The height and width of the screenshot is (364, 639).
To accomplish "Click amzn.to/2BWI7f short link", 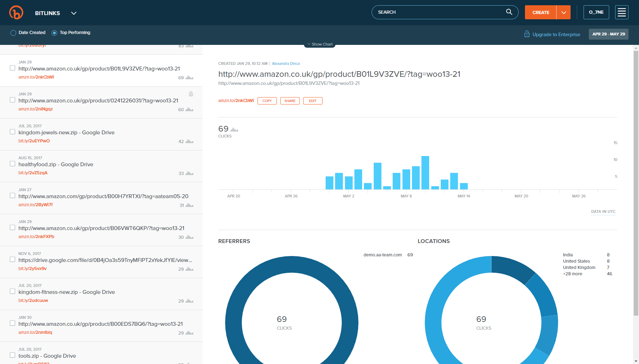I will click(x=35, y=205).
